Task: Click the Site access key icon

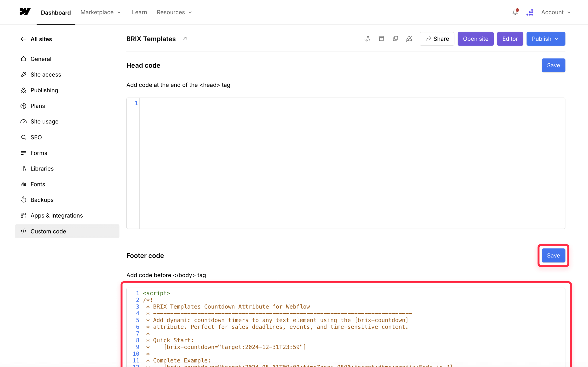Action: 24,74
